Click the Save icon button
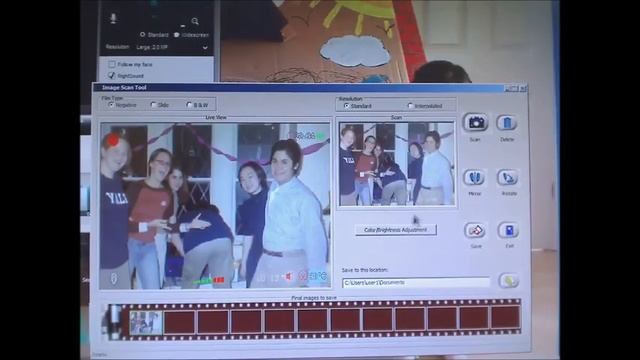 pos(475,231)
